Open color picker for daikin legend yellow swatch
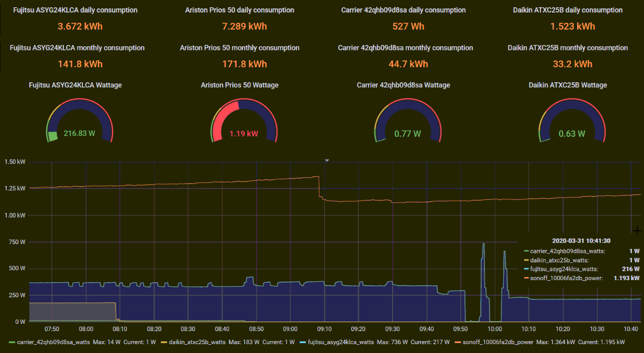Viewport: 644px width, 353px height. [163, 343]
